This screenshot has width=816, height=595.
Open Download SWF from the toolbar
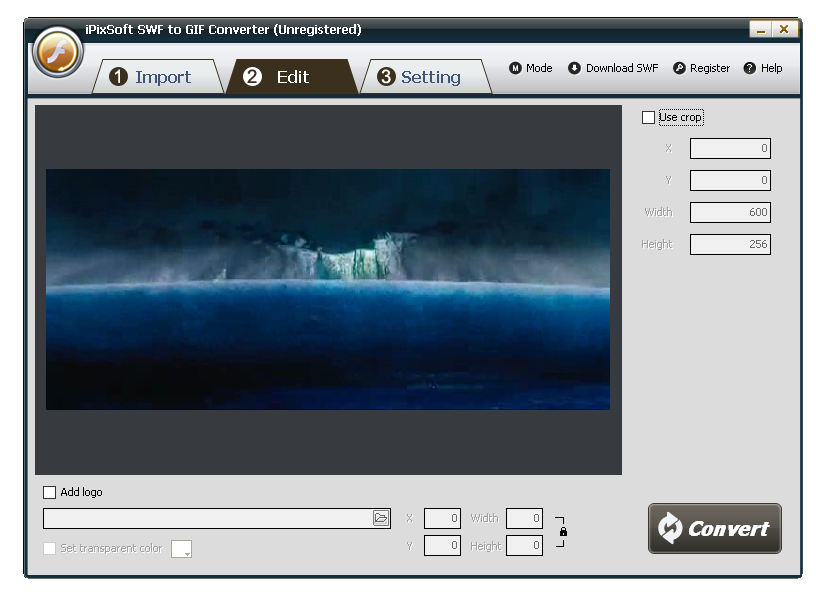point(573,68)
